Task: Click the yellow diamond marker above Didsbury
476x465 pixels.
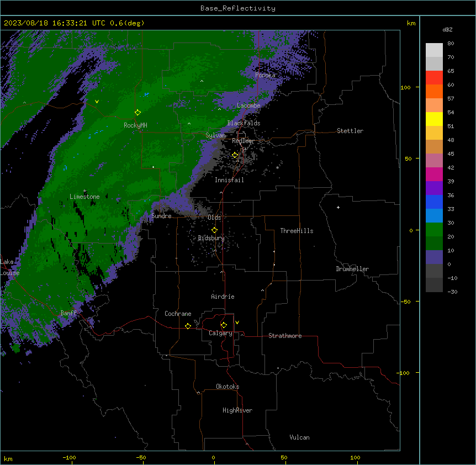Action: pos(214,230)
